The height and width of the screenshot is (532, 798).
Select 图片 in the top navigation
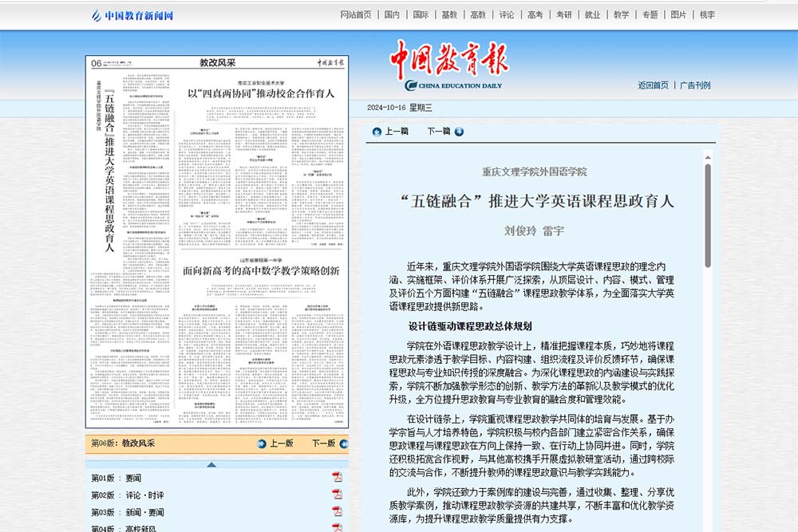tap(678, 14)
